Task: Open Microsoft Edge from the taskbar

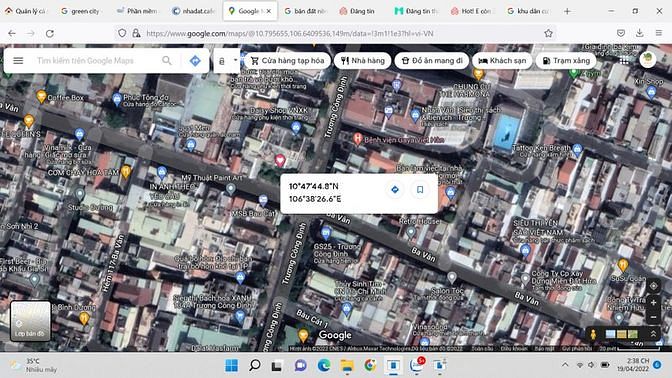Action: tap(324, 366)
